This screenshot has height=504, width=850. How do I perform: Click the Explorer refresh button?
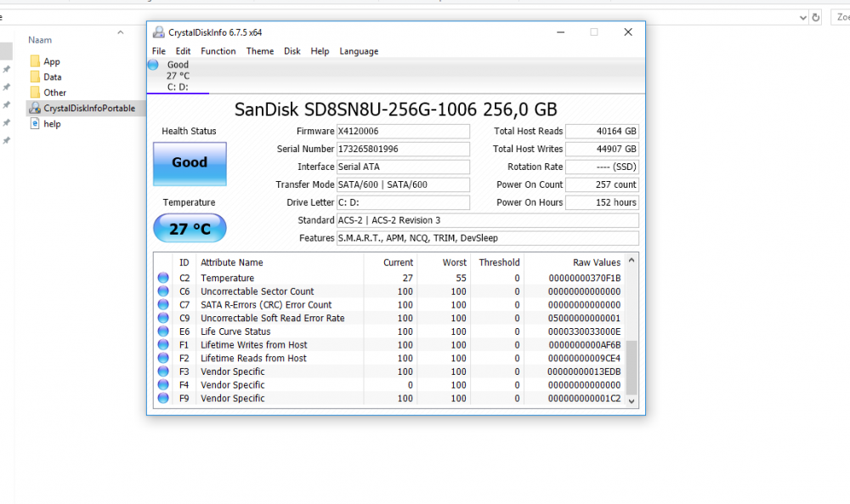816,17
